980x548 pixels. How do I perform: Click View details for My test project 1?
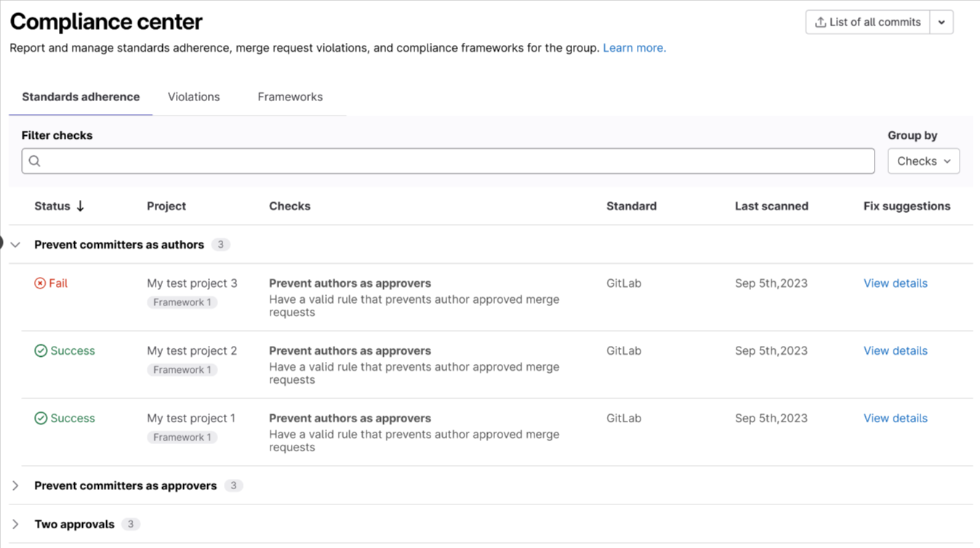point(895,418)
